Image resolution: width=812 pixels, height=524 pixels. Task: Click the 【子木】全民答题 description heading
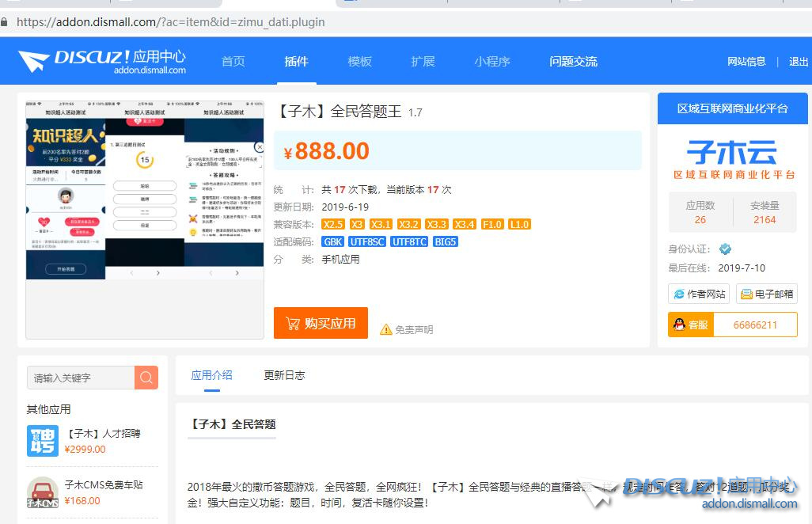(231, 424)
